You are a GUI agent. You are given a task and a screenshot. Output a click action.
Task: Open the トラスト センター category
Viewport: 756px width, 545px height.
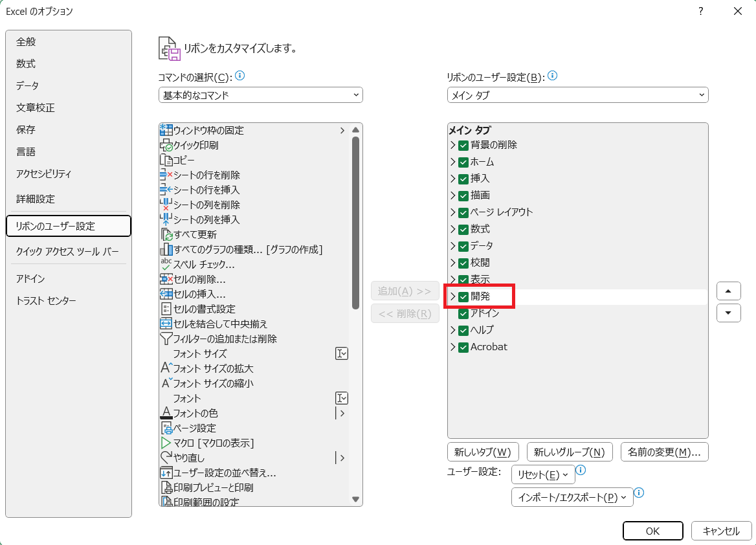(x=46, y=301)
